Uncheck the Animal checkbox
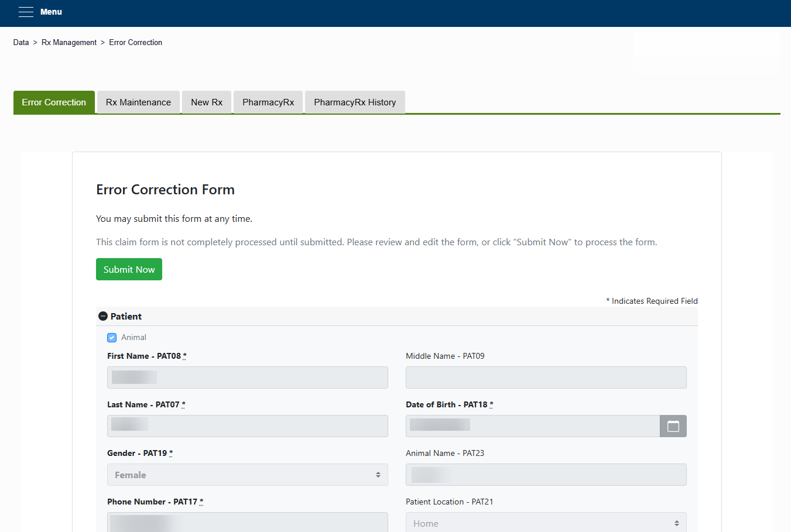Image resolution: width=791 pixels, height=532 pixels. point(112,338)
